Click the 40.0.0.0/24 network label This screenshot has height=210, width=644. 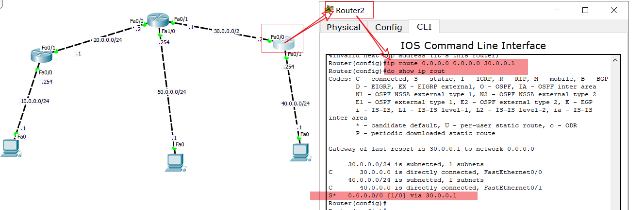(x=296, y=103)
